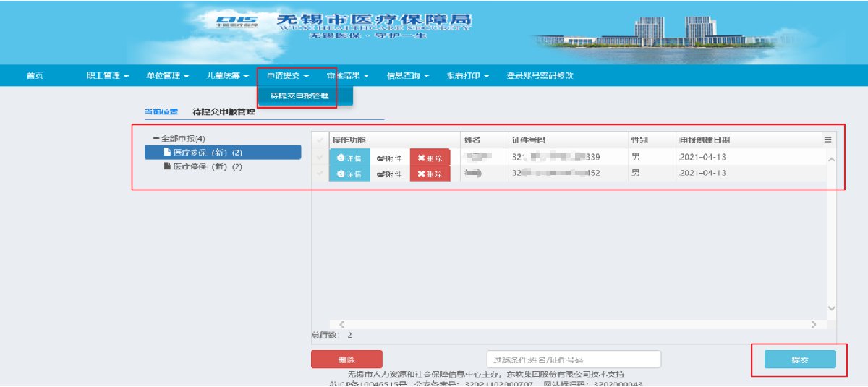Go to 首页 in the navigation bar
868x387 pixels.
coord(34,76)
